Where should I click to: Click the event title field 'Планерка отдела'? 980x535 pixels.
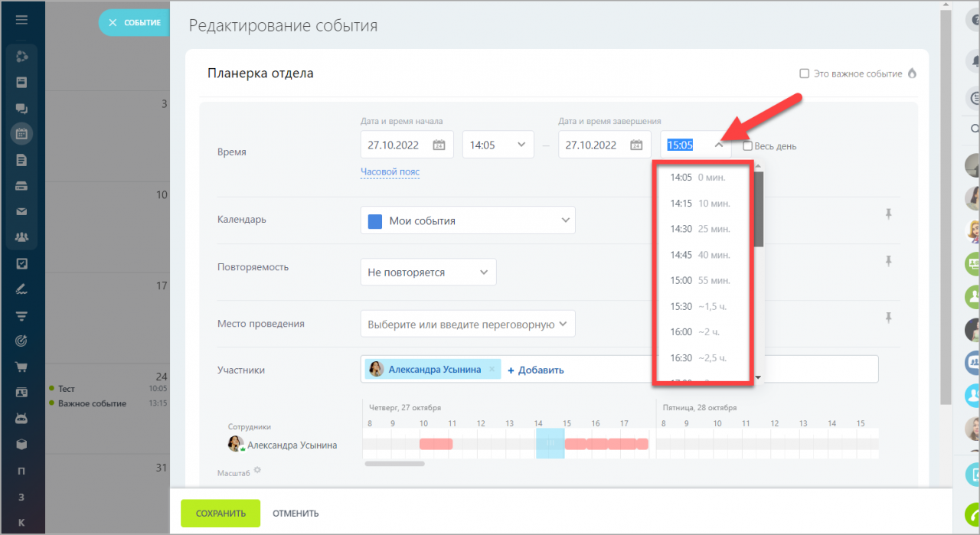coord(260,73)
